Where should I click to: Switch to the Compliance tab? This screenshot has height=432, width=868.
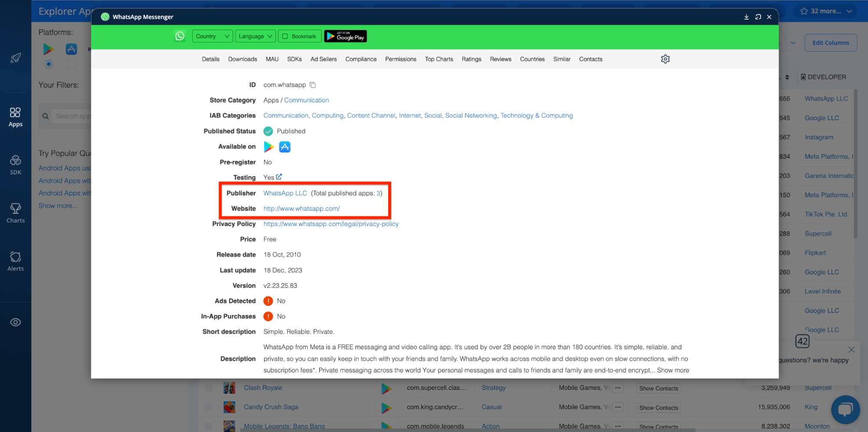tap(361, 59)
